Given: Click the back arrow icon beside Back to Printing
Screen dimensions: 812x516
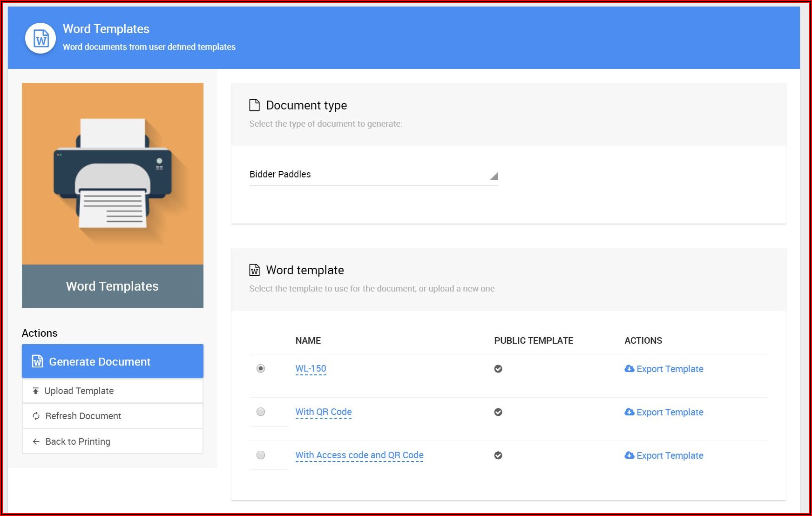Looking at the screenshot, I should 36,441.
